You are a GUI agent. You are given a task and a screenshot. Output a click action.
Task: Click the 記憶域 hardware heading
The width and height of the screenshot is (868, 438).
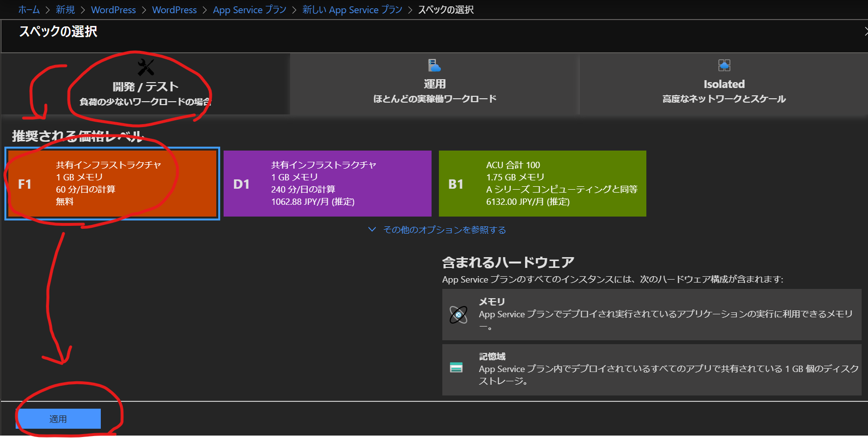click(492, 356)
